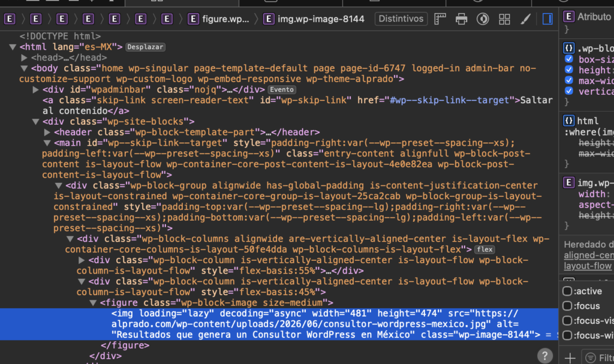The width and height of the screenshot is (614, 364).
Task: Uncheck the height property checkbox in .wp-blo rule
Action: (x=569, y=70)
